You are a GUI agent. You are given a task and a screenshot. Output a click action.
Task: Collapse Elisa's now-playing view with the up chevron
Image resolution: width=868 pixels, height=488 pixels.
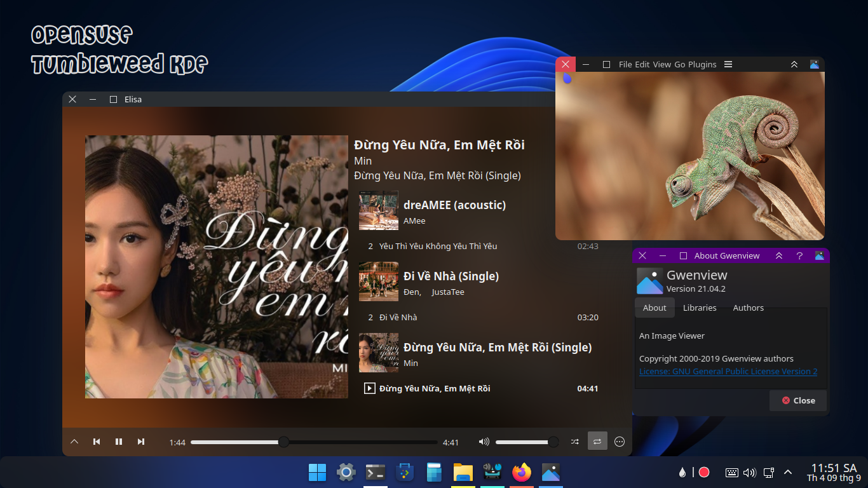tap(74, 442)
